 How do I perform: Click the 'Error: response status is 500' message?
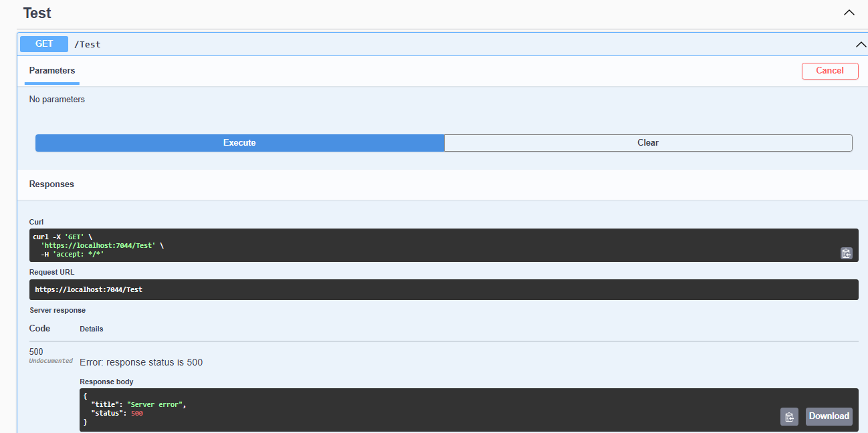point(141,362)
